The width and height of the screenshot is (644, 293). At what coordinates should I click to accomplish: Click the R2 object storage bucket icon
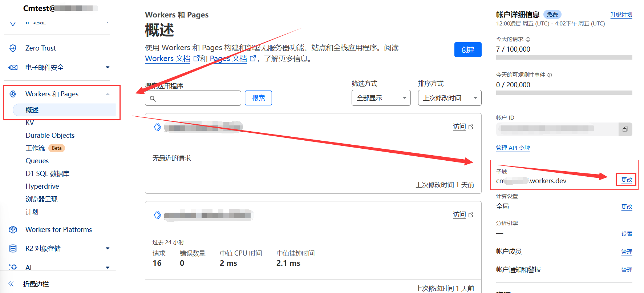pos(13,249)
